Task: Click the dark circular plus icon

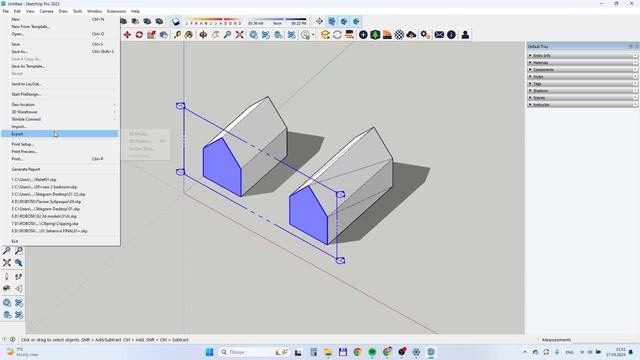Action: [x=363, y=35]
